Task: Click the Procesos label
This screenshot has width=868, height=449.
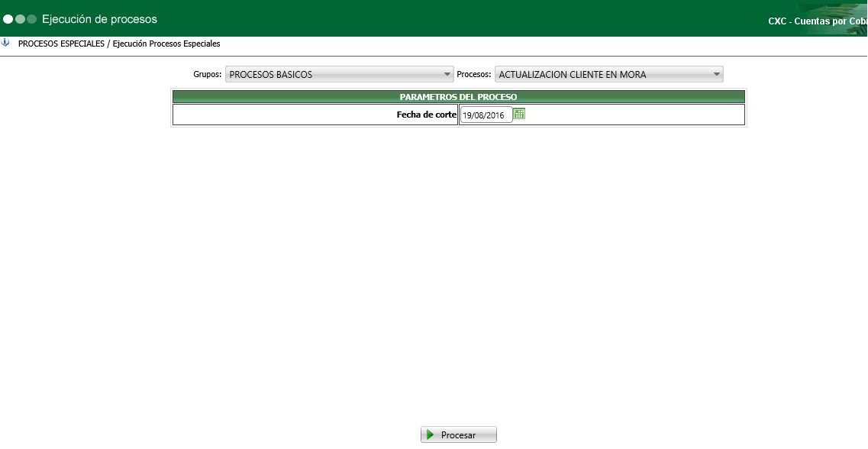Action: [474, 74]
